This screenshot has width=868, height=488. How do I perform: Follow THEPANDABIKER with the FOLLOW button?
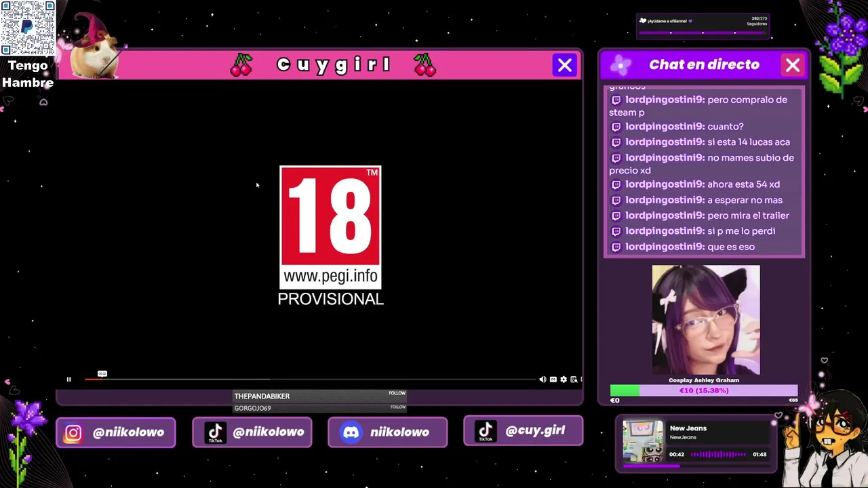397,393
